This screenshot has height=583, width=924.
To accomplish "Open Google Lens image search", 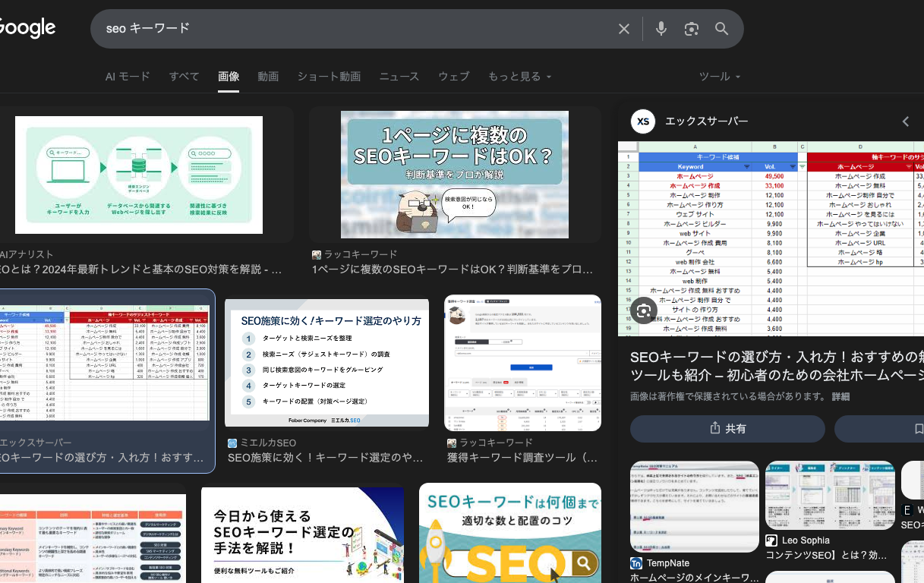I will point(691,29).
